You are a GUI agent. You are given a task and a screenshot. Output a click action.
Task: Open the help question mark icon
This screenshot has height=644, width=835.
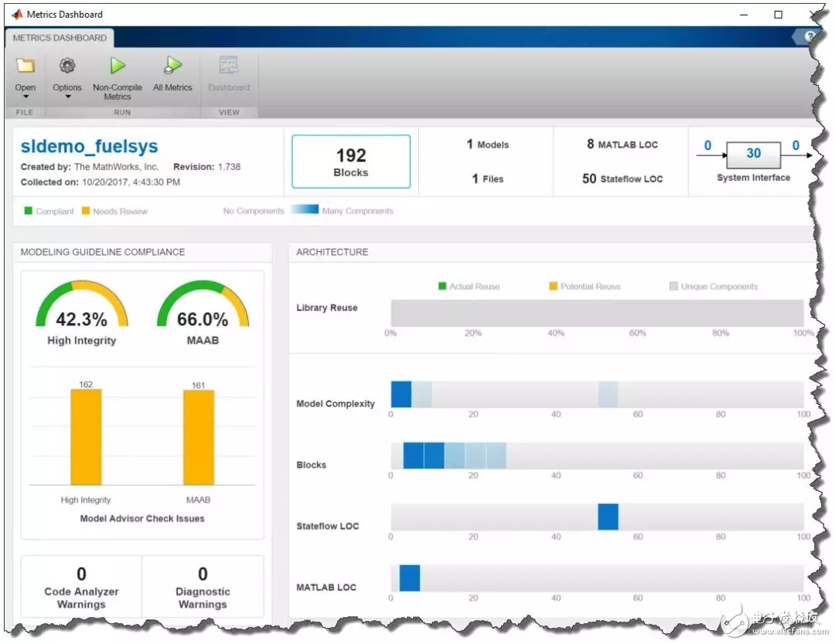tap(809, 37)
